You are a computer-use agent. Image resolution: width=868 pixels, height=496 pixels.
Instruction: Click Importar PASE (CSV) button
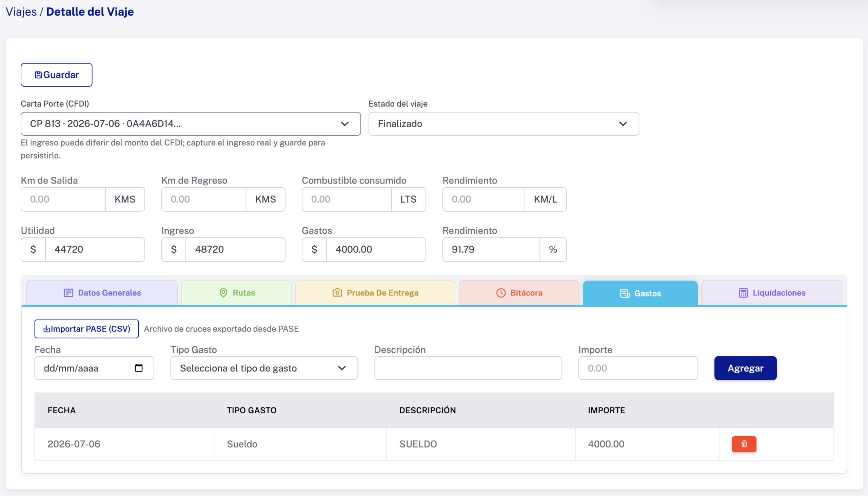[86, 329]
